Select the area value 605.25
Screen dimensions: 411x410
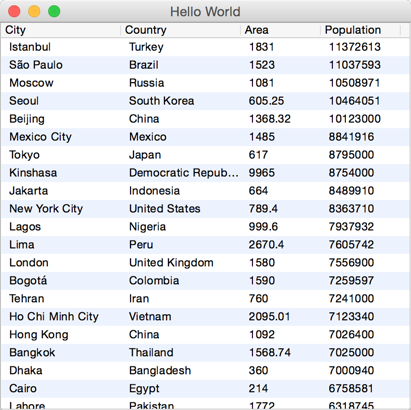266,101
